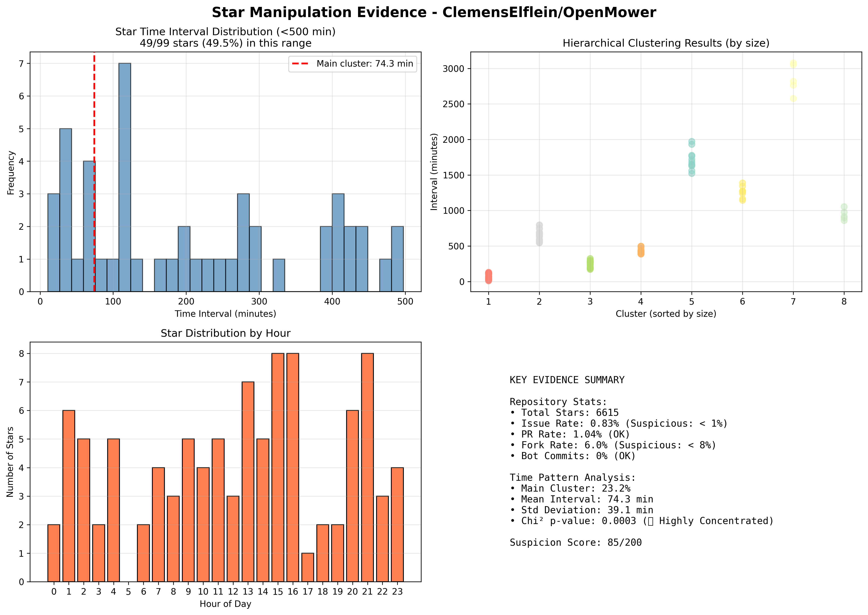Click the short bar for hour 17

307,567
